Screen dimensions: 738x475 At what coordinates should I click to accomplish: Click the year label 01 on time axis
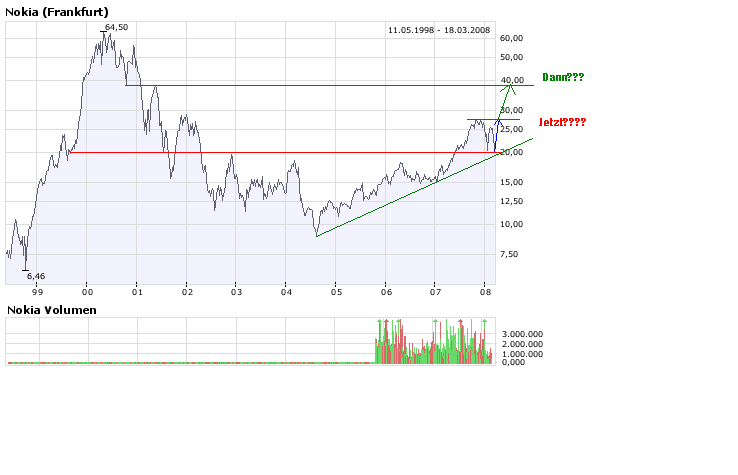(137, 292)
